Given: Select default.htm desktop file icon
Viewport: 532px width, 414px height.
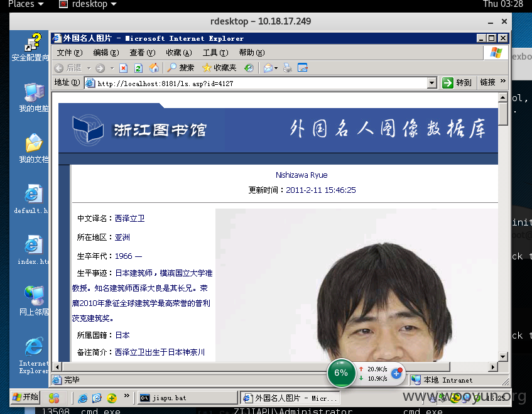Looking at the screenshot, I should (31, 200).
